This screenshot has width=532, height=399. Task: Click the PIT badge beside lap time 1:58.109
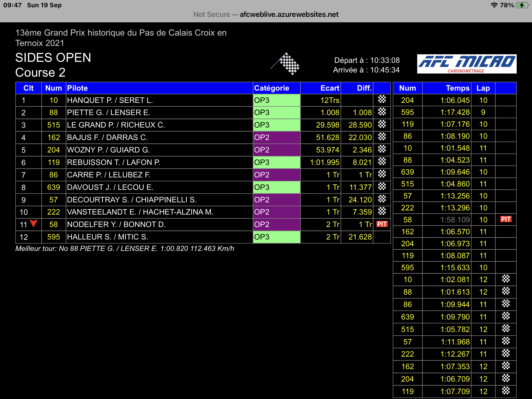click(506, 219)
